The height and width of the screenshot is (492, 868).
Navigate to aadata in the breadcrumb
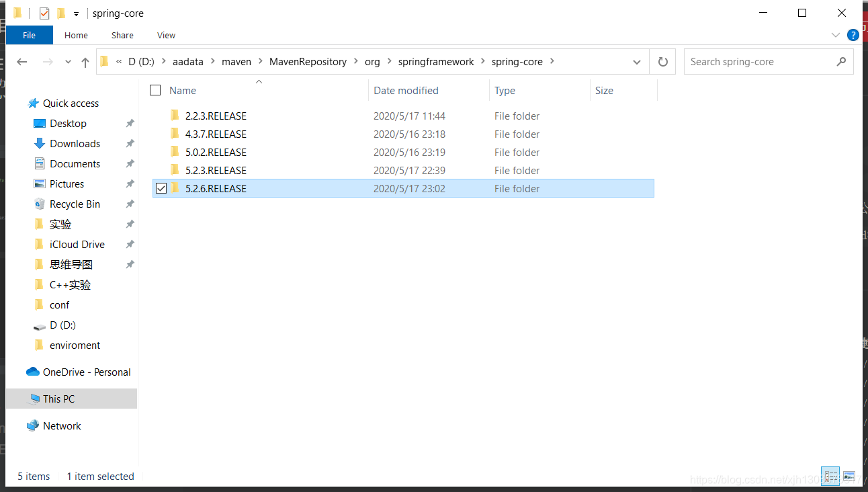click(188, 62)
